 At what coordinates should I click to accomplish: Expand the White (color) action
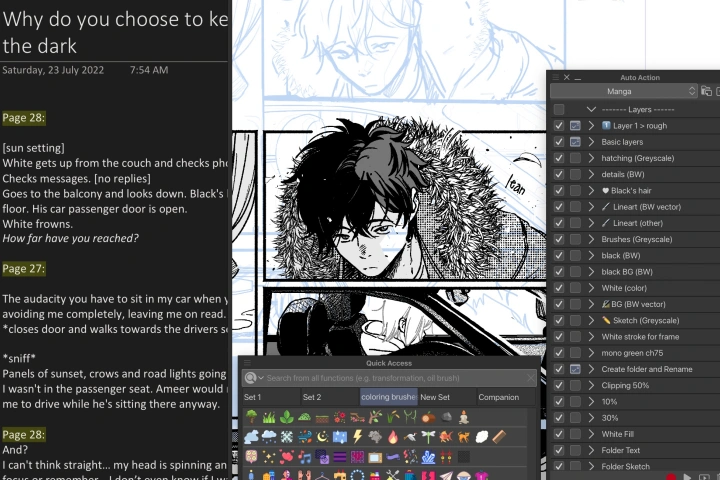coord(591,288)
